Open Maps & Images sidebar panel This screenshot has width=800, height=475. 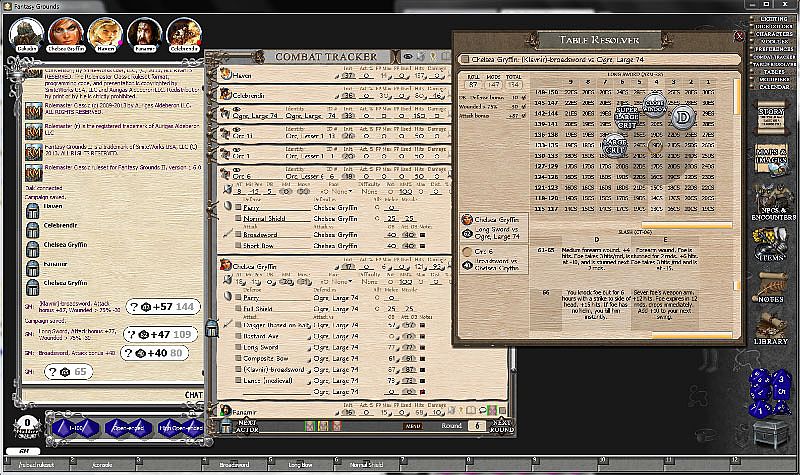point(770,155)
